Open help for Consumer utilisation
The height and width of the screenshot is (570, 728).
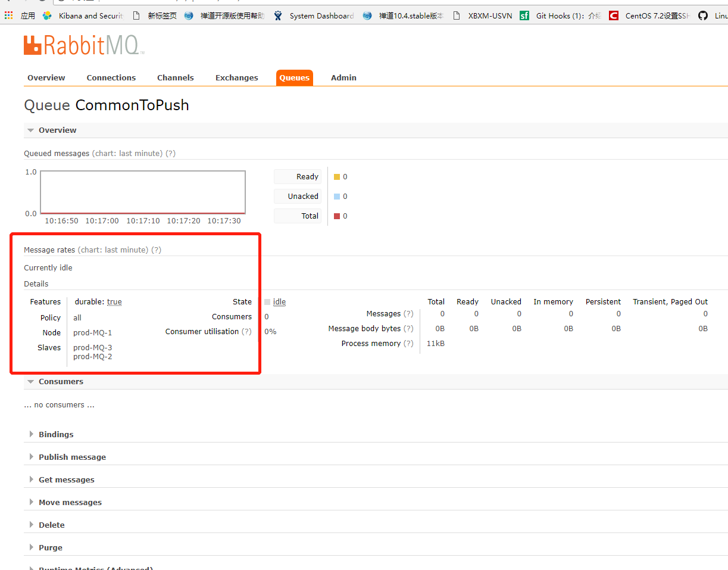coord(246,331)
